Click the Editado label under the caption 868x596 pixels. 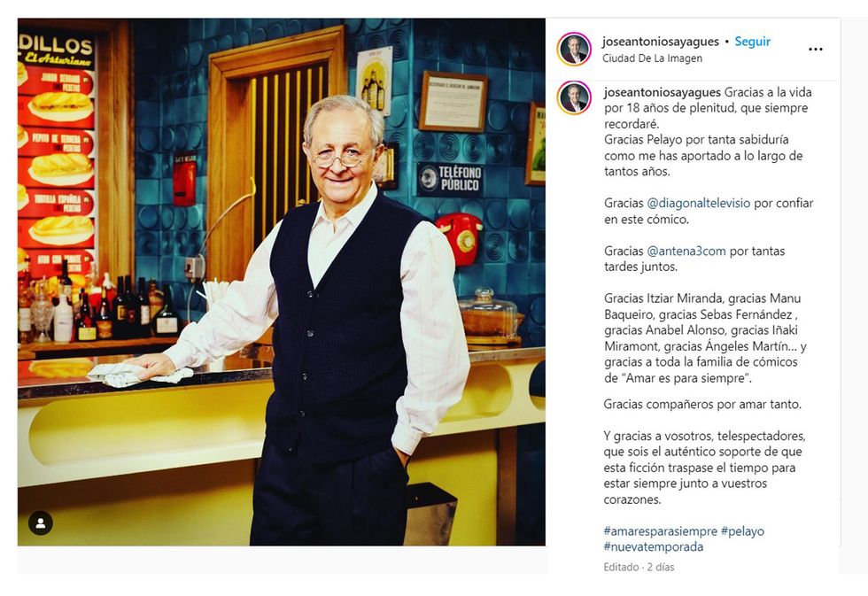pyautogui.click(x=622, y=568)
